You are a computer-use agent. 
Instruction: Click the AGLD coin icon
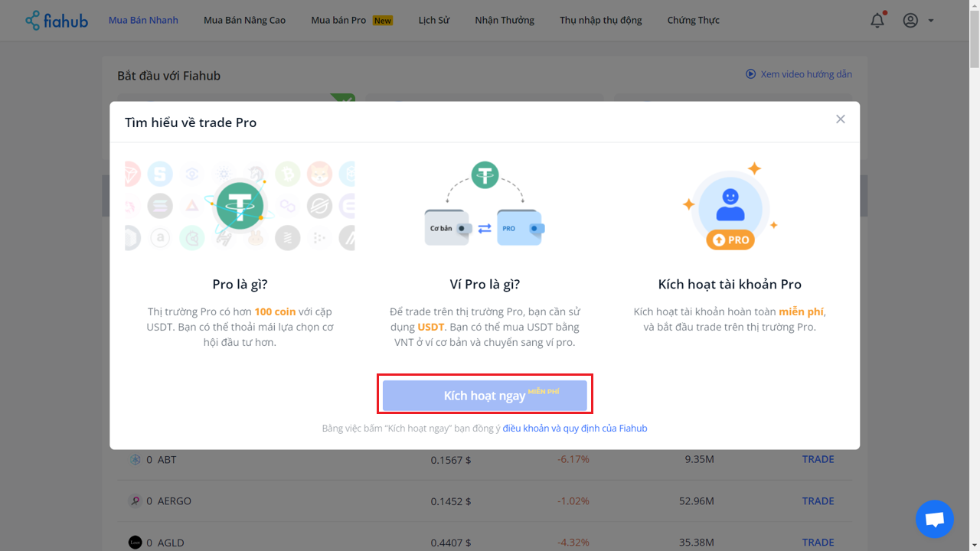[136, 543]
